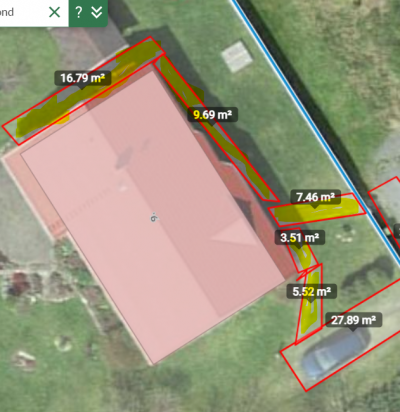Click the parked car inside the red polygon

point(334,355)
